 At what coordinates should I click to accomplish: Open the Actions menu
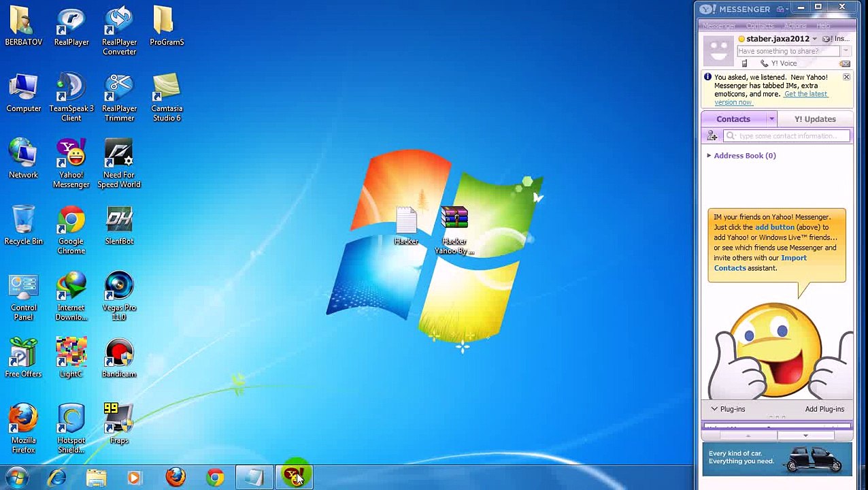point(795,26)
